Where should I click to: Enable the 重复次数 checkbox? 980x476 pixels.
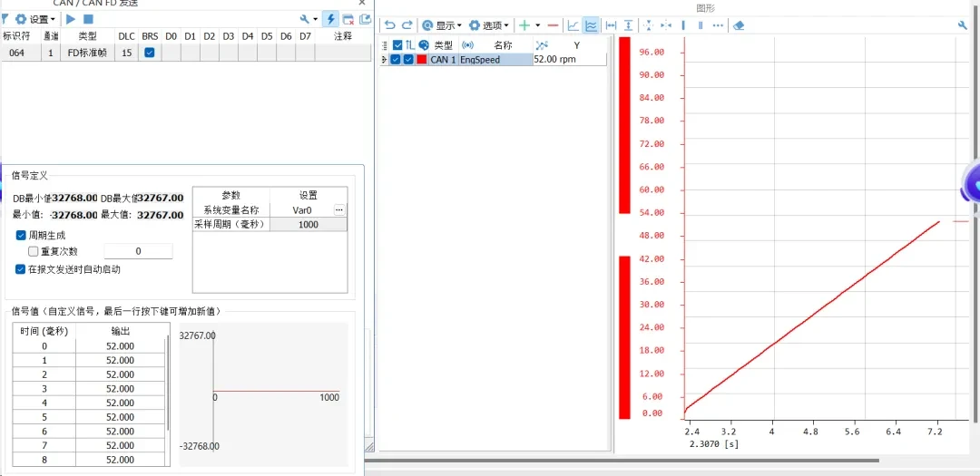pos(34,252)
